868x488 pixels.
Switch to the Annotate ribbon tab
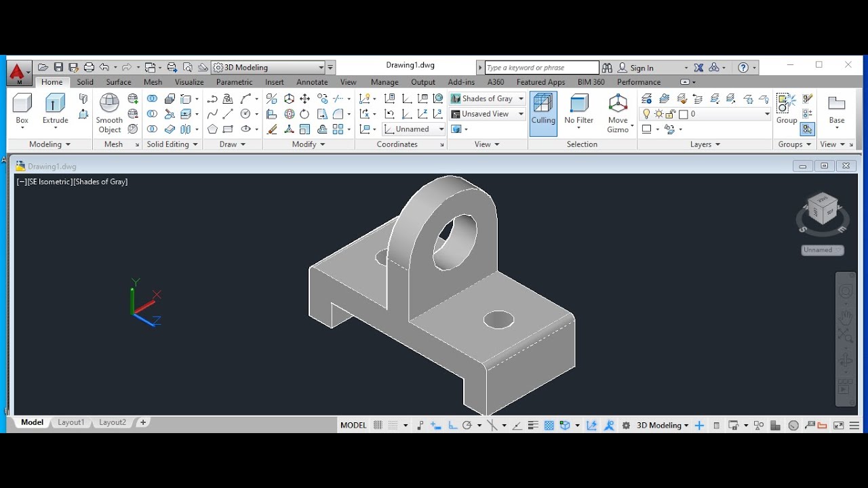(312, 82)
